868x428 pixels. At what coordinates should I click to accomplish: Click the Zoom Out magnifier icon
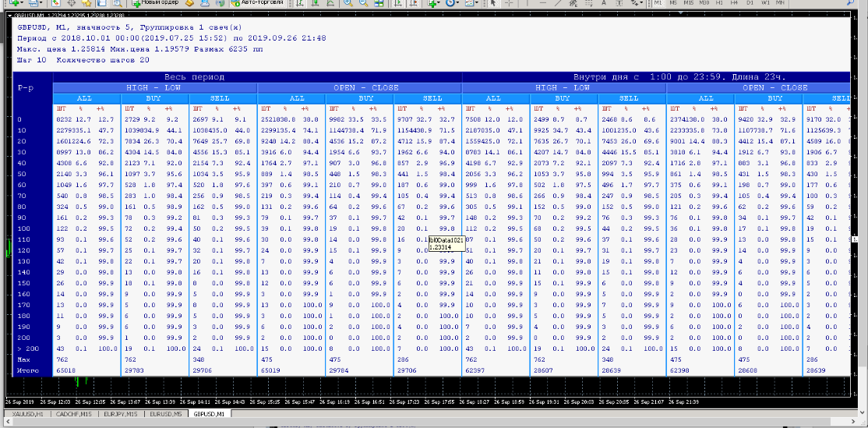click(363, 3)
